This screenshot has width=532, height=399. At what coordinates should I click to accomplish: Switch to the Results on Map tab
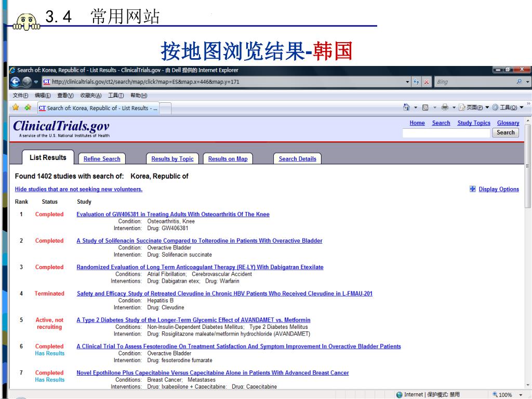pyautogui.click(x=228, y=159)
